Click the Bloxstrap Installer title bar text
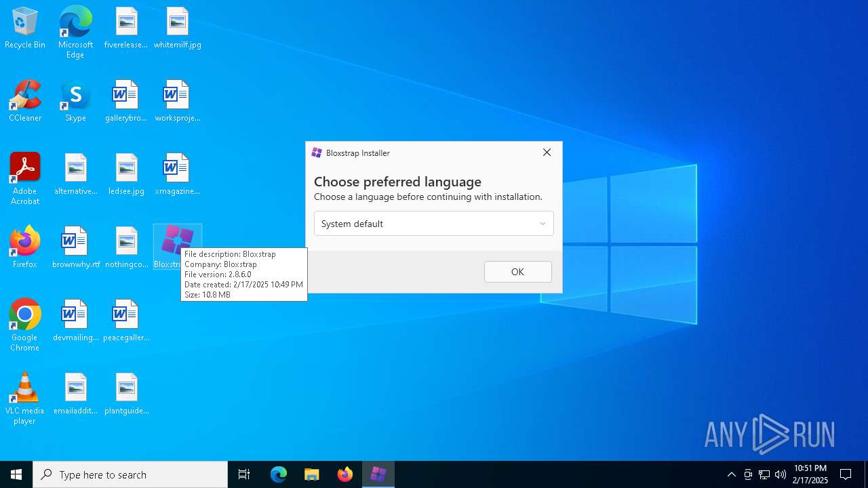The width and height of the screenshot is (868, 488). [358, 153]
